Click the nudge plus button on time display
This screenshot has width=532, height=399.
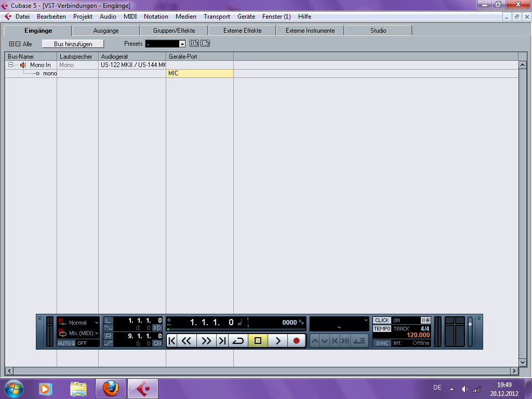coord(169,320)
